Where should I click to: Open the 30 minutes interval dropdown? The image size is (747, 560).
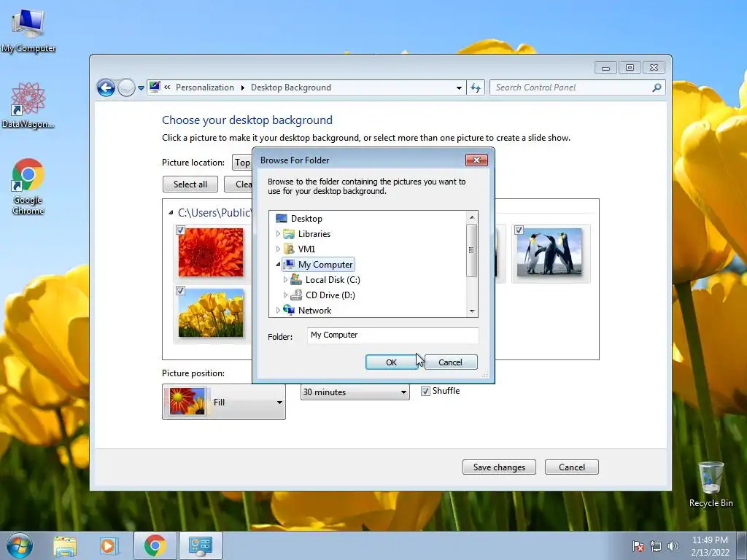(x=355, y=392)
